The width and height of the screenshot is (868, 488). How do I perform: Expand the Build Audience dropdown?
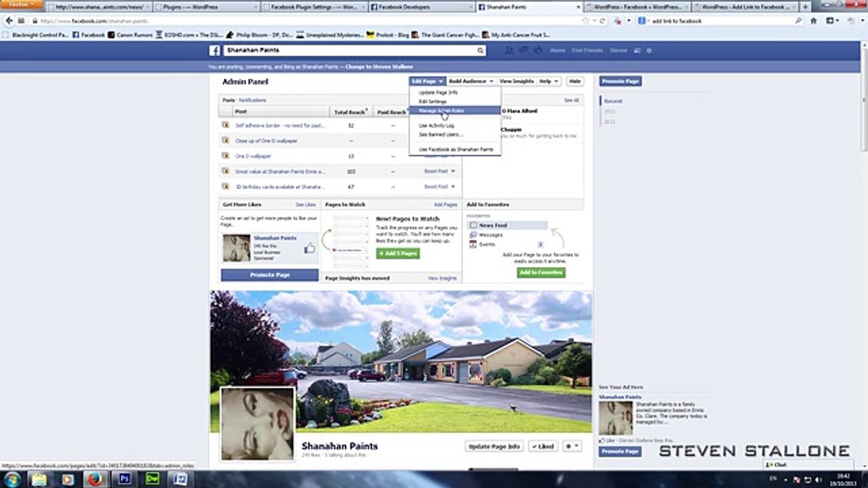click(471, 81)
